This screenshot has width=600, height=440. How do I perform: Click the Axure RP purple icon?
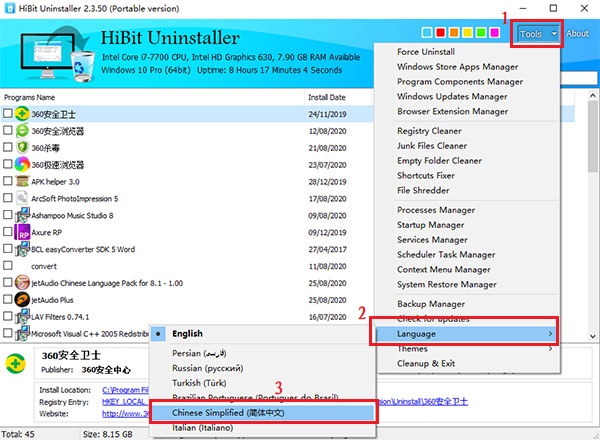pyautogui.click(x=22, y=232)
